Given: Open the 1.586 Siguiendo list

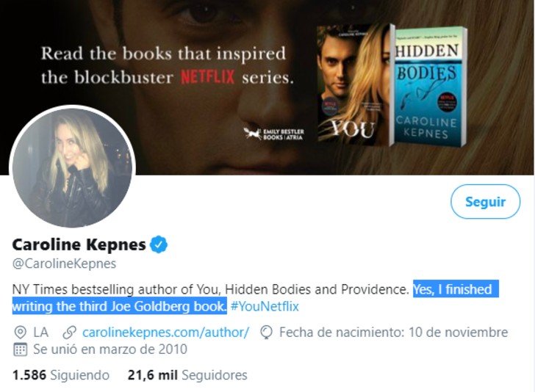Looking at the screenshot, I should (61, 375).
